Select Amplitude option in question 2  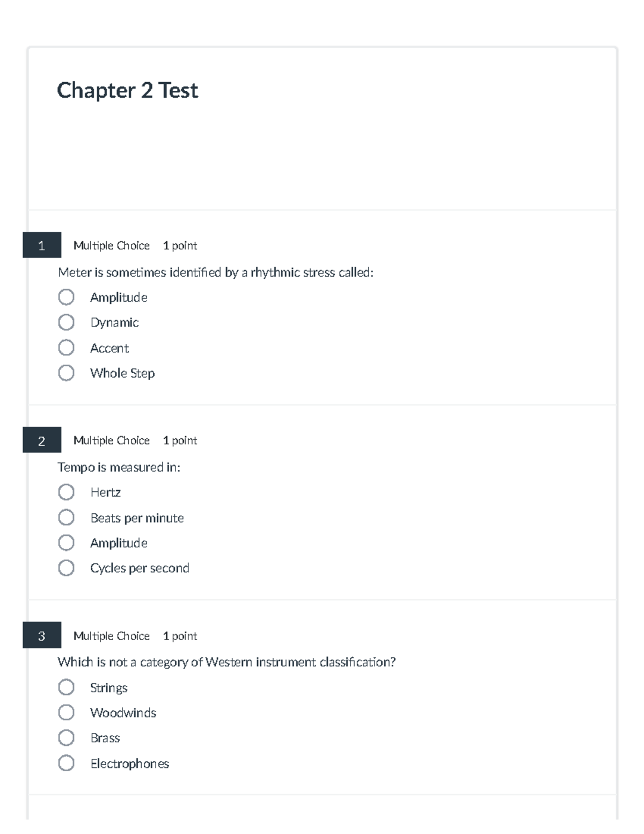pos(66,542)
